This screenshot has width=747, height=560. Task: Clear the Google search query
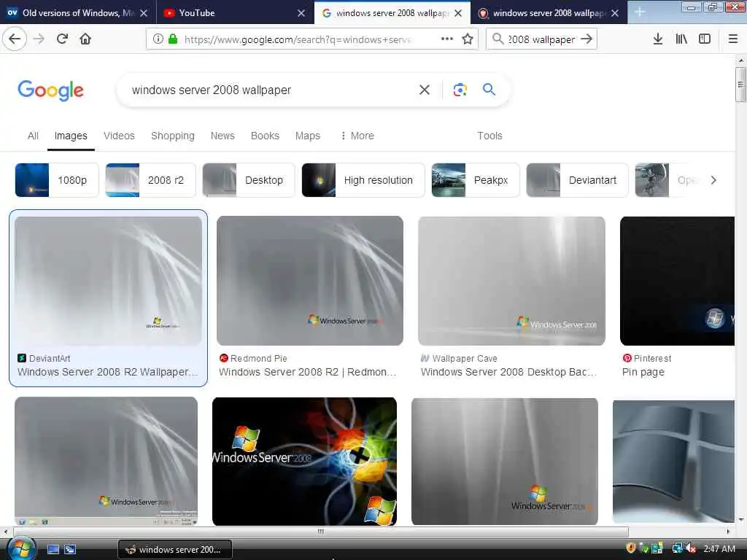coord(425,90)
